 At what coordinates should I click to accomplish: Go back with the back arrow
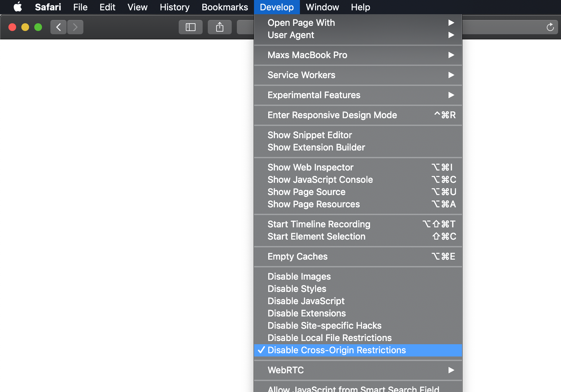pos(58,27)
